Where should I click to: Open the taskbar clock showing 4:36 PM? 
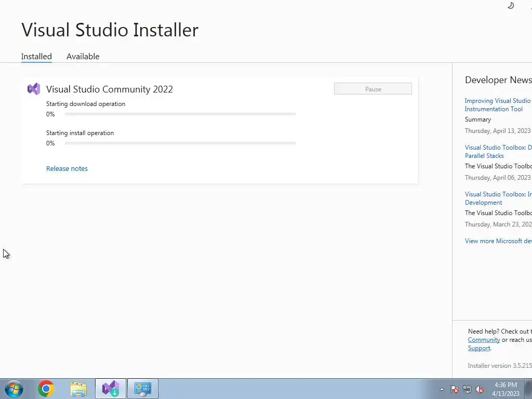point(506,389)
